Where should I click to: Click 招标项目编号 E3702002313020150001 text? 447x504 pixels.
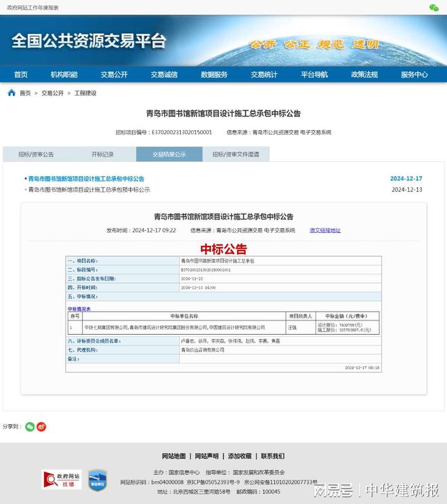pyautogui.click(x=164, y=132)
